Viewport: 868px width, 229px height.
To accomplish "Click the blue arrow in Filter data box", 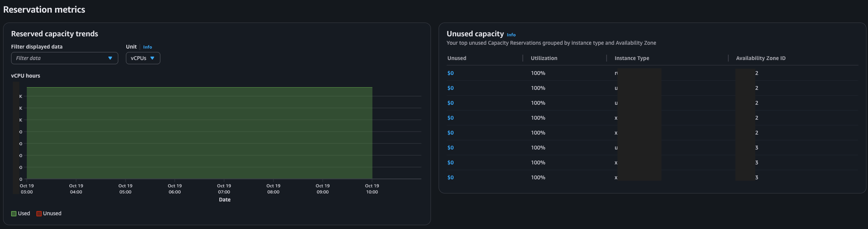I will tap(110, 58).
